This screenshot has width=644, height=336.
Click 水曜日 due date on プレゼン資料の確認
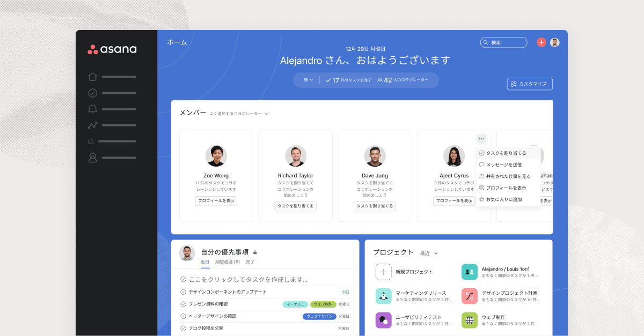point(344,304)
